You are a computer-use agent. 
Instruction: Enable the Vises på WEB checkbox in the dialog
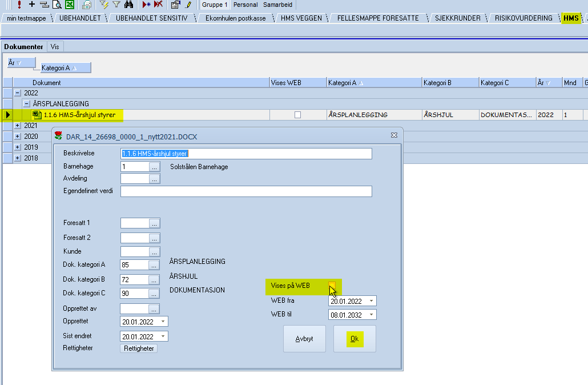pos(332,285)
